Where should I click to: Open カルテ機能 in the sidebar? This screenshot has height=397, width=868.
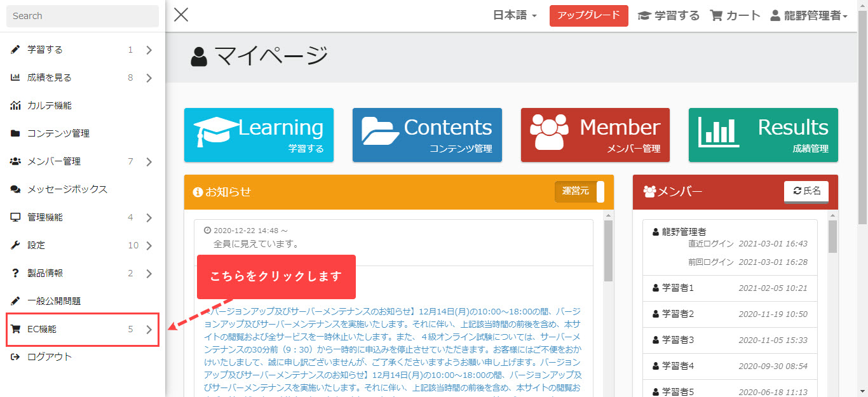50,105
